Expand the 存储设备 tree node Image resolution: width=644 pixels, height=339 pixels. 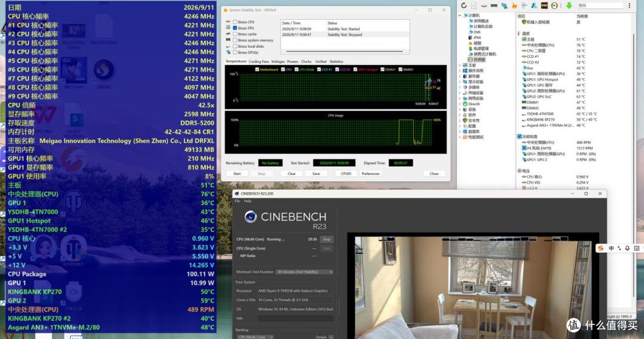point(460,93)
